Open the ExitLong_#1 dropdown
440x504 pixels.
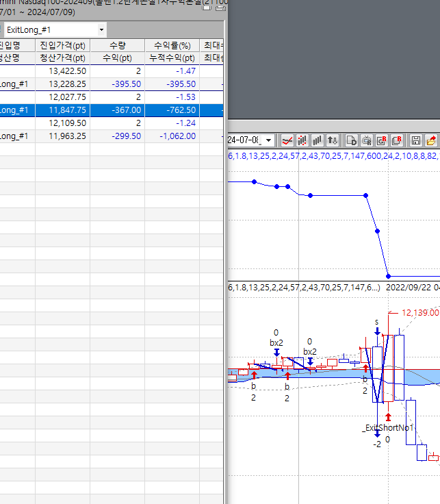coord(102,30)
